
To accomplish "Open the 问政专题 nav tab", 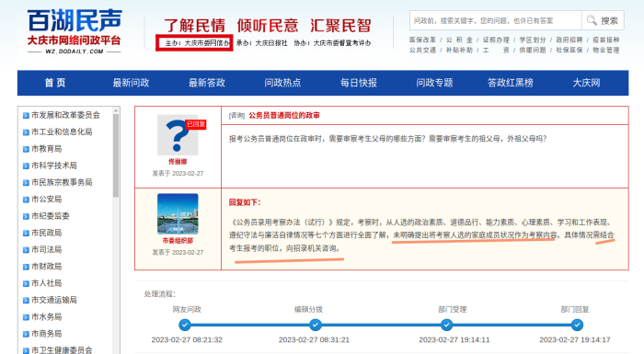I will 434,83.
